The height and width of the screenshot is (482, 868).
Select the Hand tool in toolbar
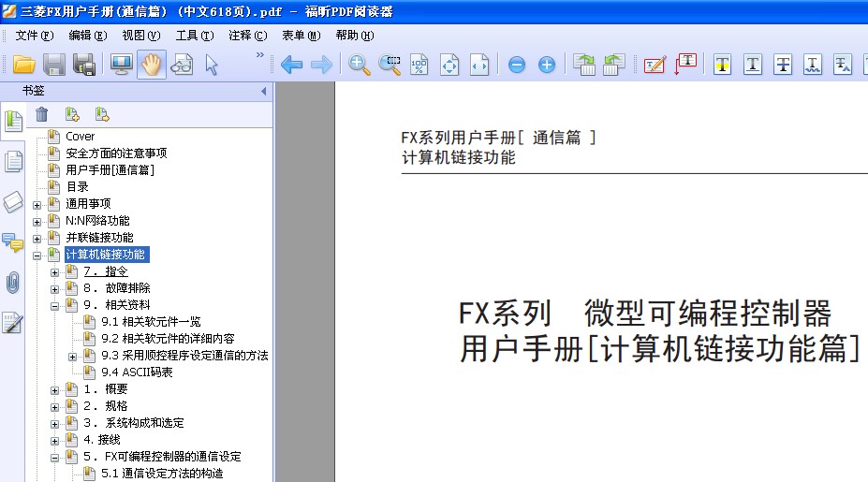coord(152,65)
